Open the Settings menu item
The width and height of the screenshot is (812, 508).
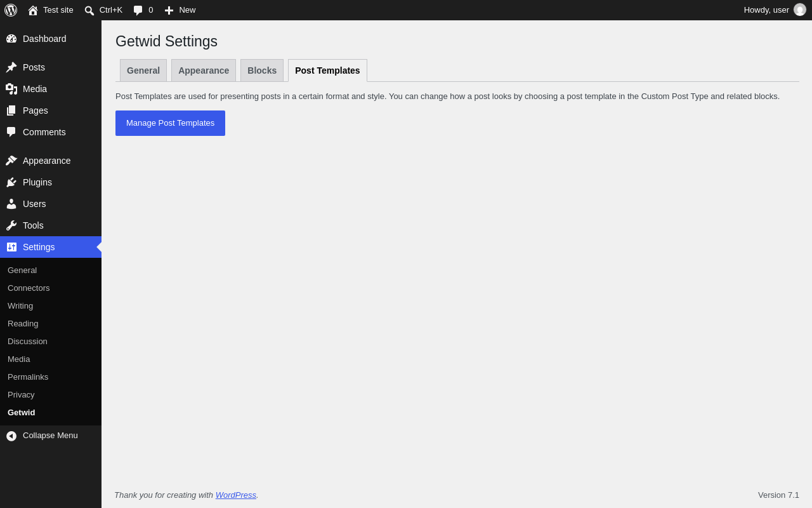51,247
